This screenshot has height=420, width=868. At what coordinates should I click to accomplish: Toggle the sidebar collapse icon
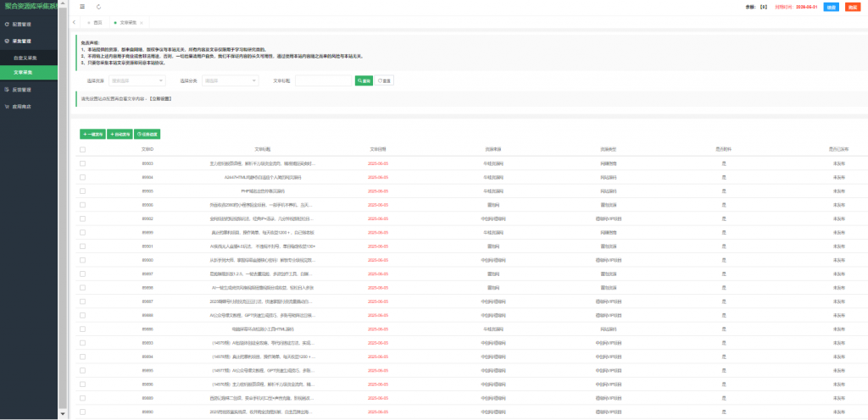tap(81, 6)
